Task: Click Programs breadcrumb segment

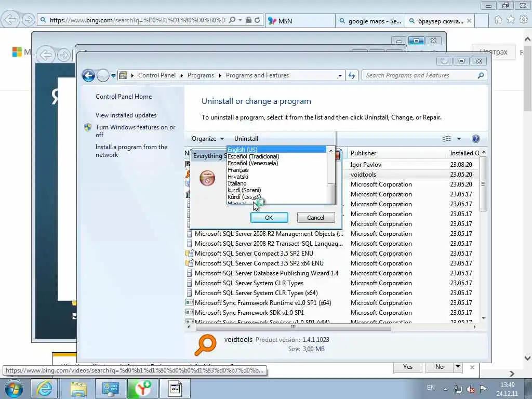Action: click(201, 75)
